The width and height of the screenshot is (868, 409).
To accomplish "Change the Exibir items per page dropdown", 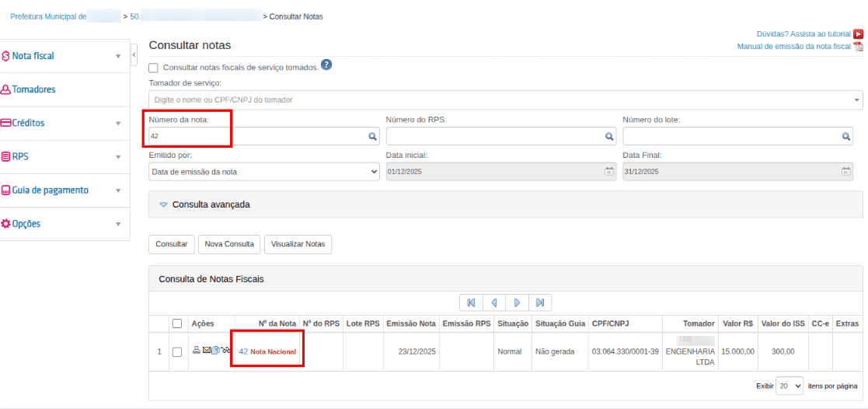I will (x=790, y=386).
